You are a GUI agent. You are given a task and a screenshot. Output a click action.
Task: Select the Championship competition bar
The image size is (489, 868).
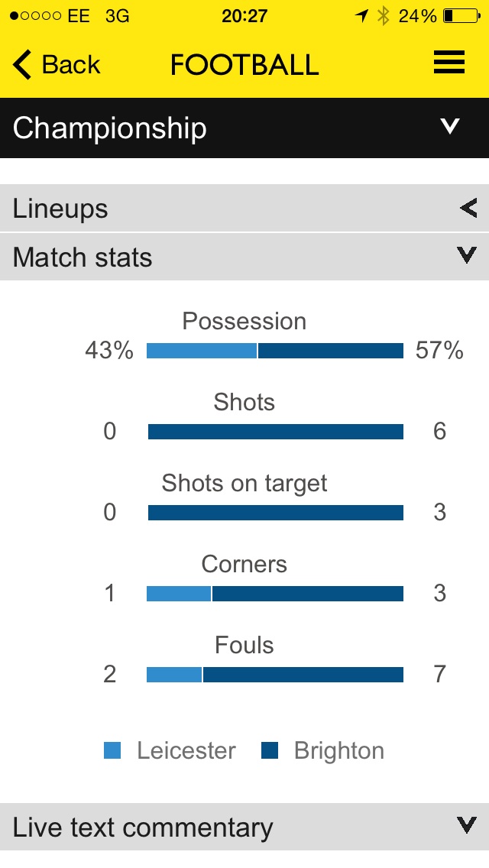(x=244, y=128)
